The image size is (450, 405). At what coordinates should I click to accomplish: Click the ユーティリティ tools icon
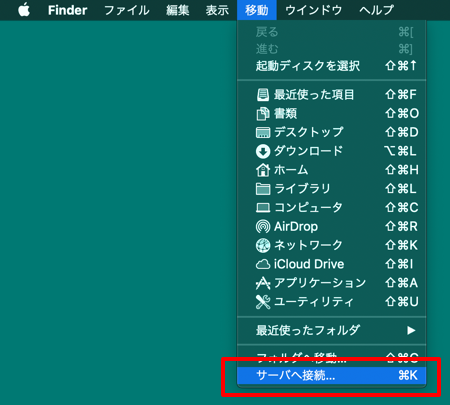[263, 302]
